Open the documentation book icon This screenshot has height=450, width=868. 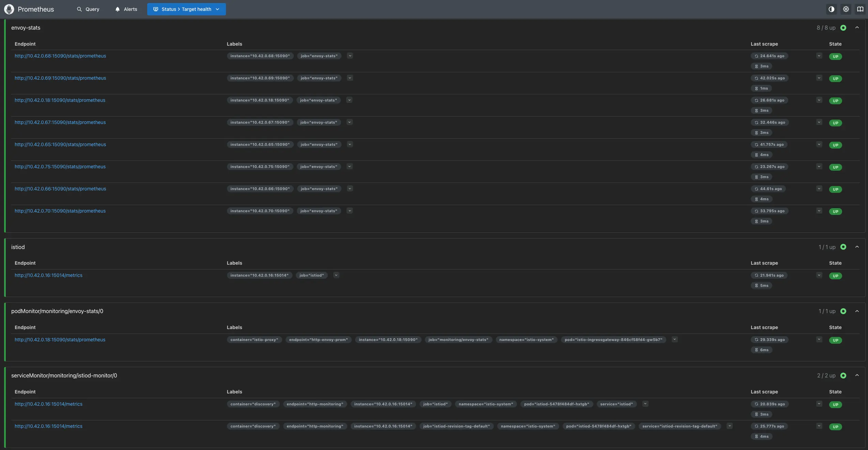pyautogui.click(x=860, y=9)
